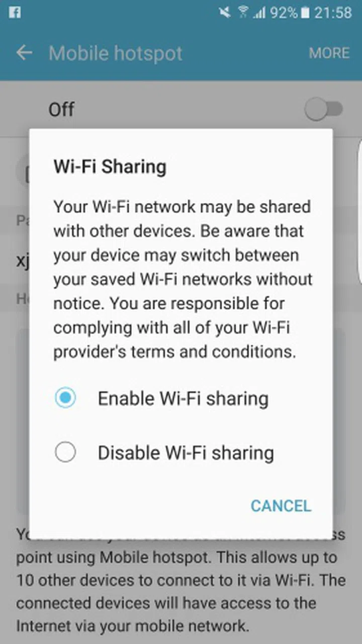Tap the battery icon in the status bar

tap(305, 13)
